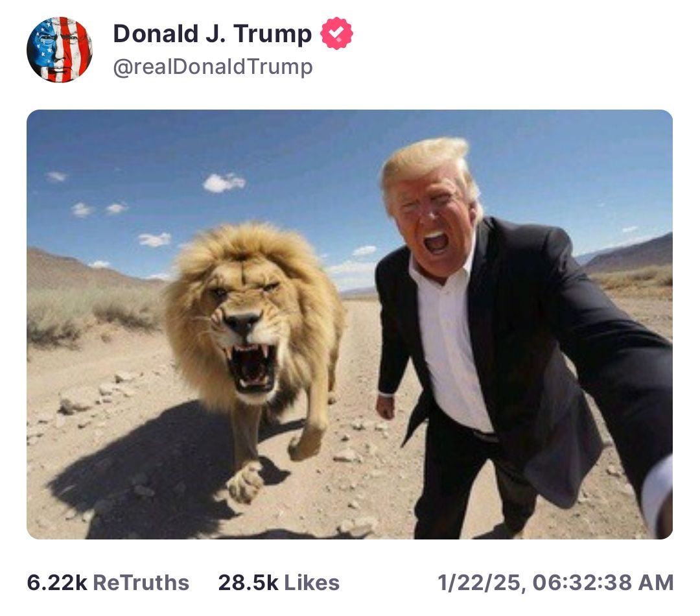Open the @realDonaldTrump handle link
Screen dimensions: 700x616
coord(213,67)
